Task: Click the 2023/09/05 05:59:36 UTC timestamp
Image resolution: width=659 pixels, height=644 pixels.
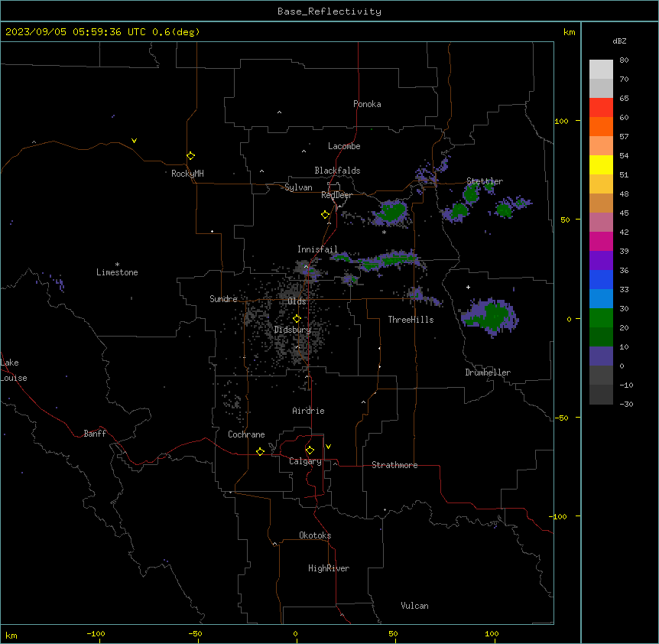Action: [76, 32]
